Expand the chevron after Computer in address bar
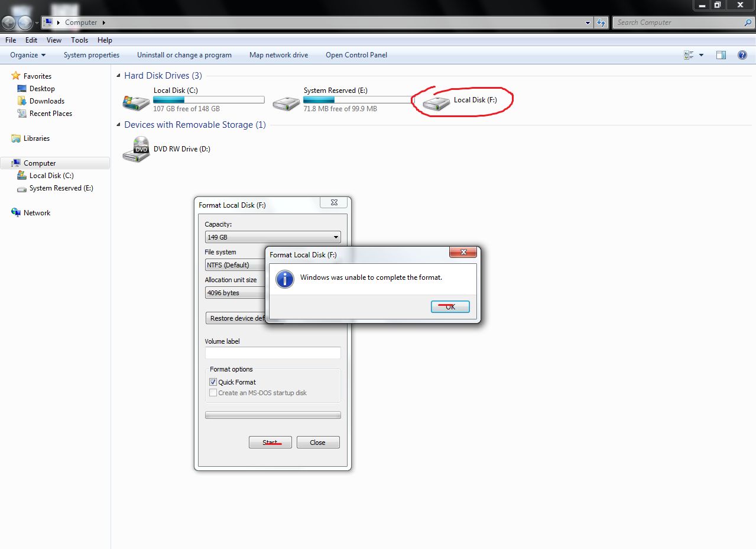Viewport: 756px width, 549px height. pos(104,22)
